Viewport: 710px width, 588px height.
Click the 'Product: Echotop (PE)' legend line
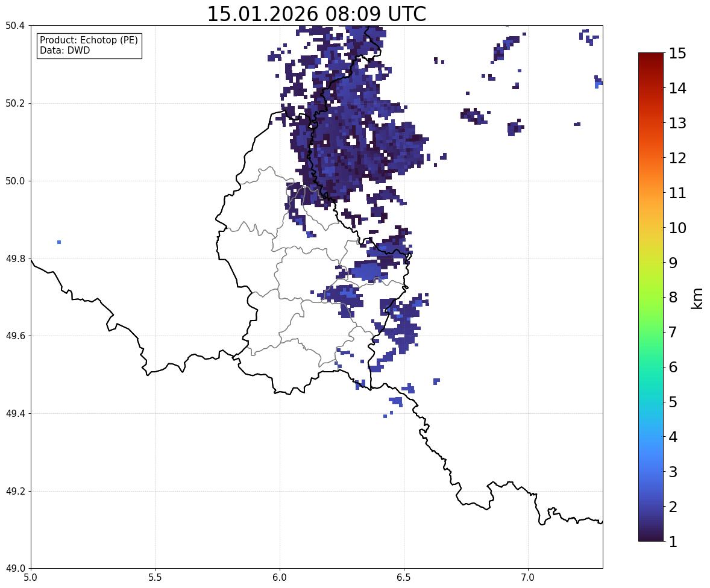(89, 40)
